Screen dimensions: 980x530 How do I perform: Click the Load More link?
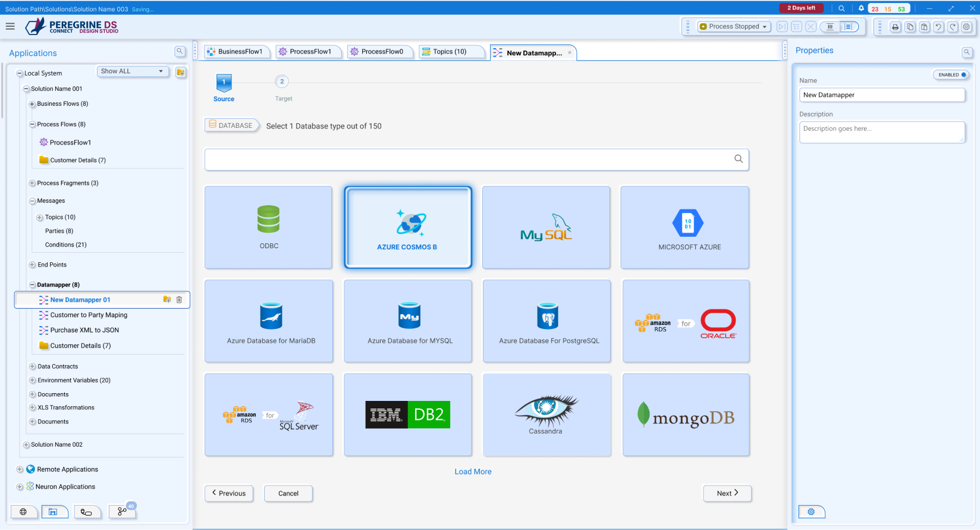[473, 472]
